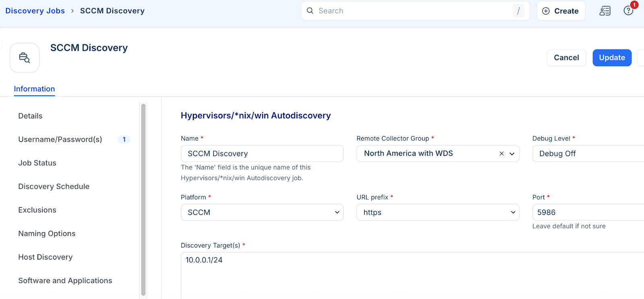Click the Create button
Viewport: 644px width, 299px height.
pos(561,11)
